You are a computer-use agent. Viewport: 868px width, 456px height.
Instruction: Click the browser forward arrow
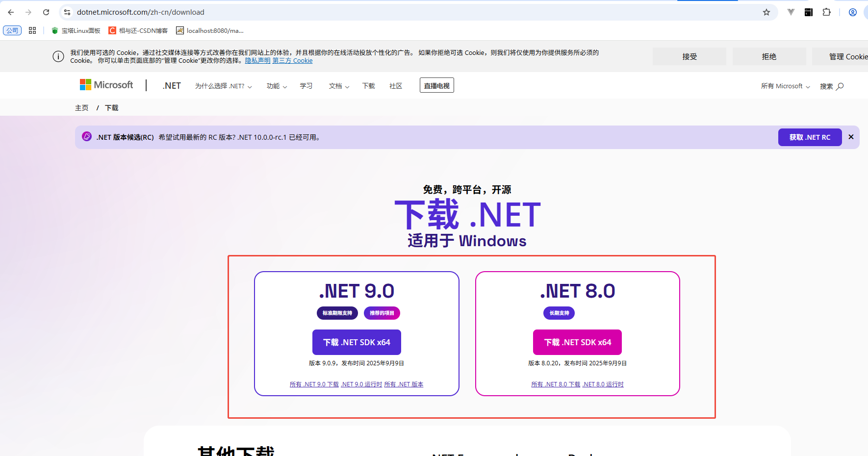point(28,12)
